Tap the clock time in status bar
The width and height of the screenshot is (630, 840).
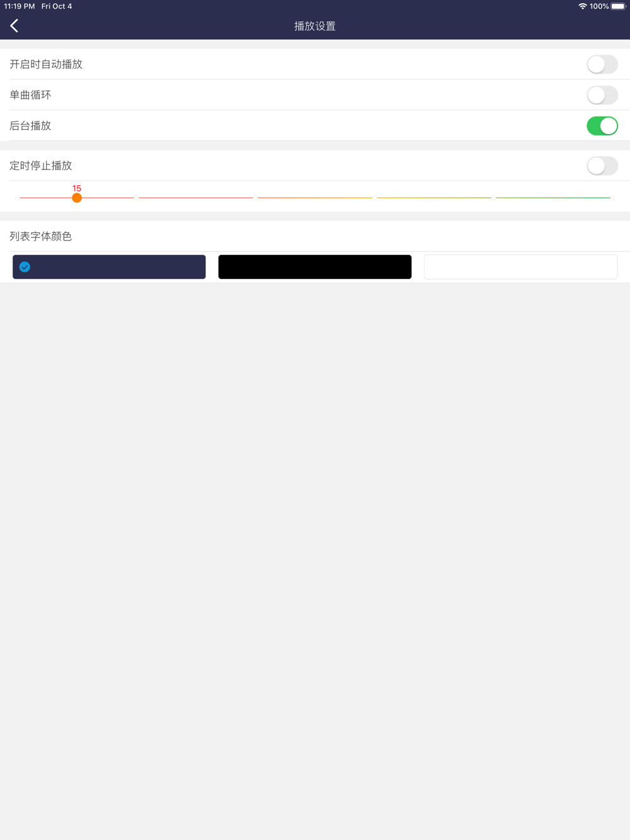20,6
